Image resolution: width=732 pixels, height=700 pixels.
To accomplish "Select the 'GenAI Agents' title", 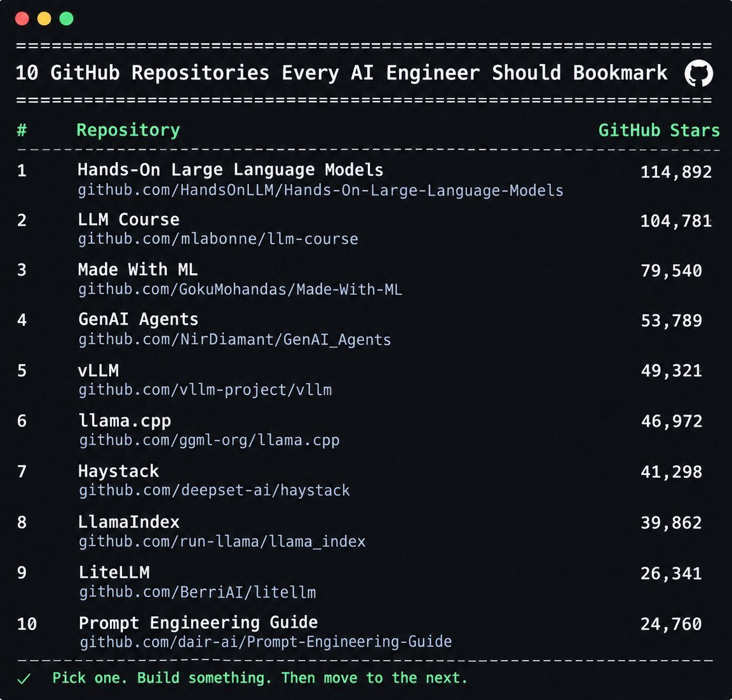I will [138, 320].
